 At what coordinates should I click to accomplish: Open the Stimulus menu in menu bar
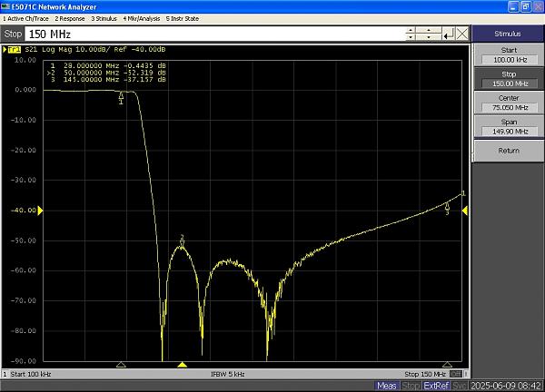pos(104,19)
